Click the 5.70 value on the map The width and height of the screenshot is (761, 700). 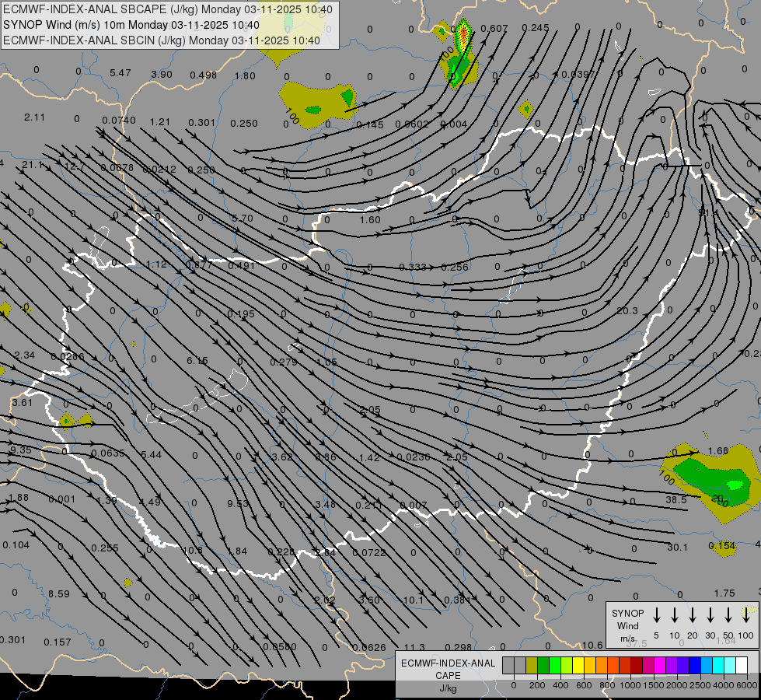coord(243,218)
